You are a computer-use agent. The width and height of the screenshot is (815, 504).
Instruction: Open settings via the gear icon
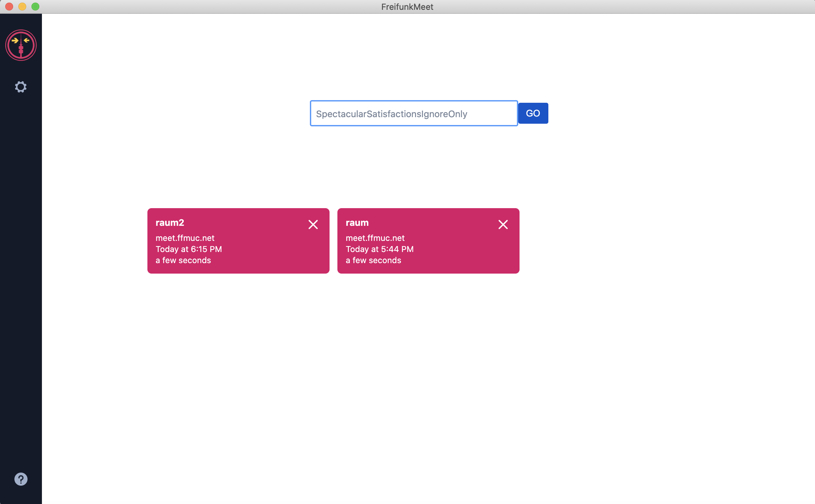click(x=21, y=87)
